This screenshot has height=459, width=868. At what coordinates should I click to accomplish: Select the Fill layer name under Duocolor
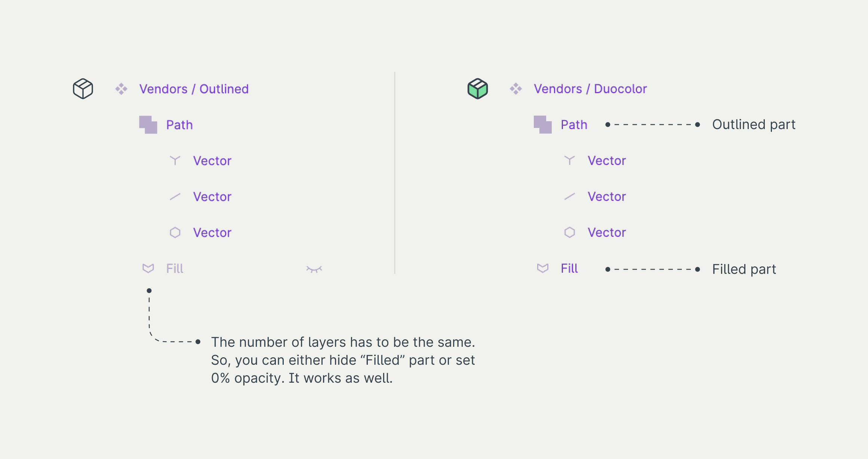[x=569, y=269]
